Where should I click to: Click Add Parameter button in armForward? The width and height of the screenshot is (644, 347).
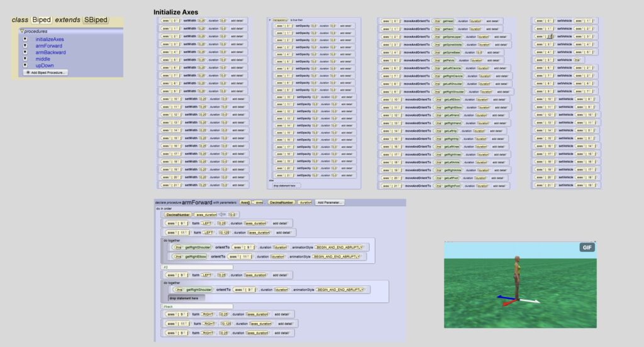[330, 203]
